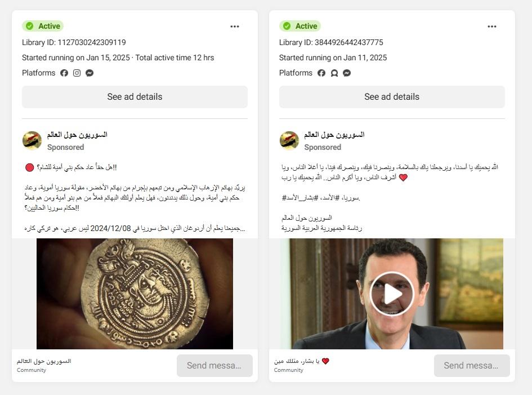
Task: Click Send message button on left ad
Action: (214, 366)
